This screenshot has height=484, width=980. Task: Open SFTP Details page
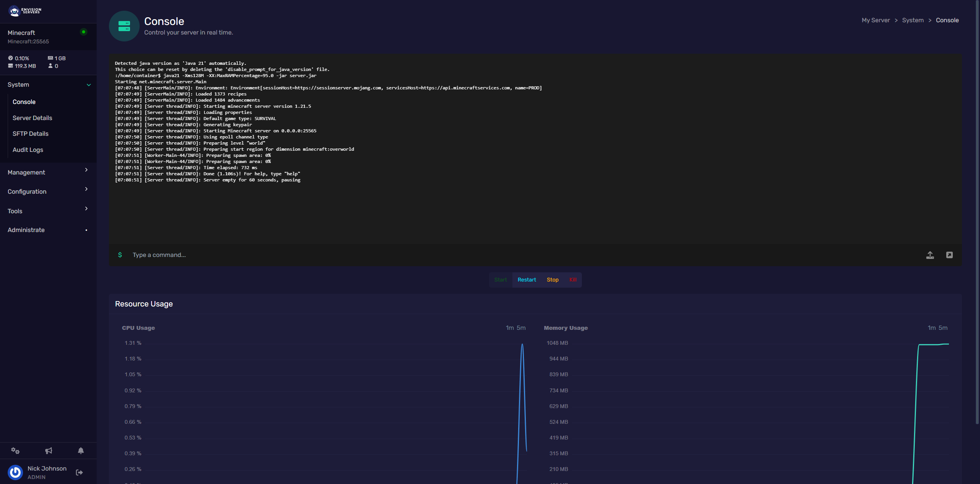30,133
